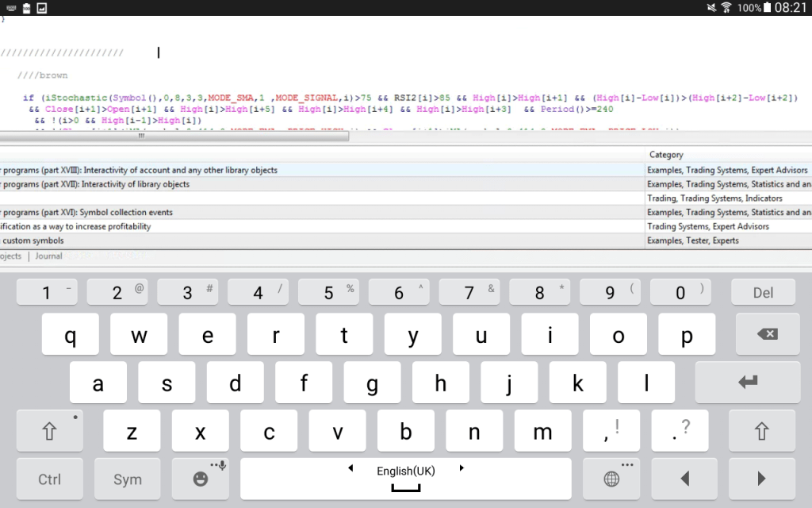The image size is (812, 508).
Task: Tap the backspace key on keyboard
Action: point(766,334)
